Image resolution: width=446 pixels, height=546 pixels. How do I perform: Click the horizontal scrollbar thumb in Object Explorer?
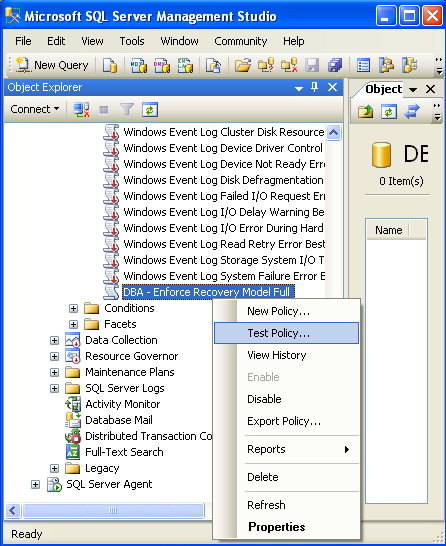pyautogui.click(x=113, y=511)
